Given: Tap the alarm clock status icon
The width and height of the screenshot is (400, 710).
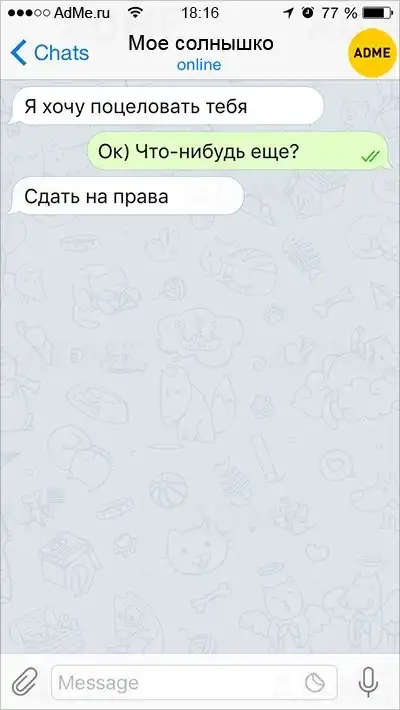Looking at the screenshot, I should [308, 13].
